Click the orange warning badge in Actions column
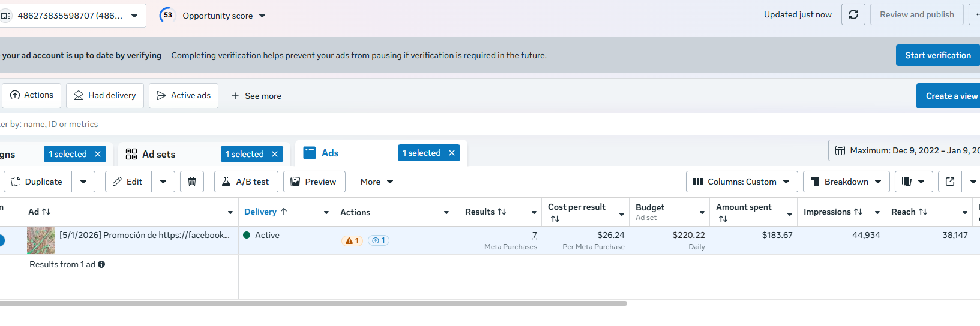 point(352,240)
